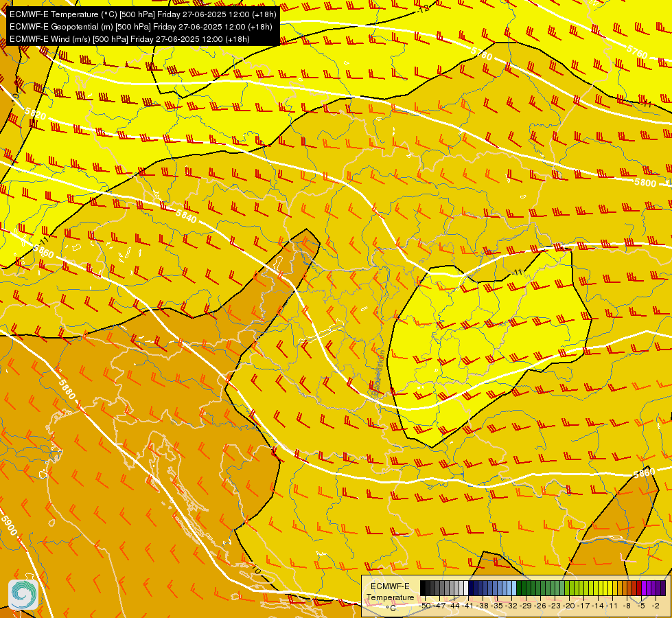Pick the lightest blue swatch before -29
672x618 pixels.
click(514, 588)
